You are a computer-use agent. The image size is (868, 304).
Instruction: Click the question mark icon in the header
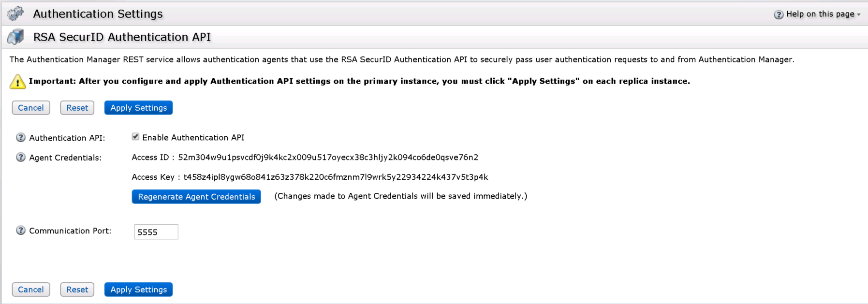(x=778, y=14)
